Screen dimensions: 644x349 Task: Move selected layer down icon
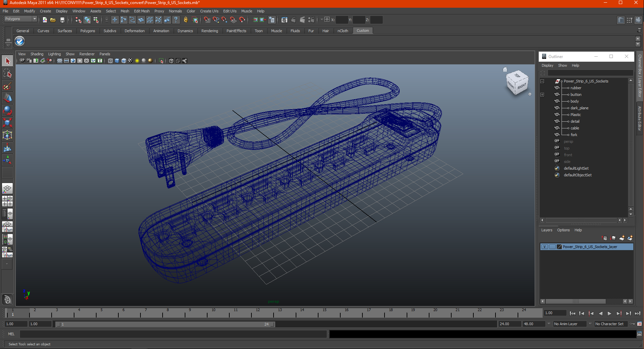(613, 238)
